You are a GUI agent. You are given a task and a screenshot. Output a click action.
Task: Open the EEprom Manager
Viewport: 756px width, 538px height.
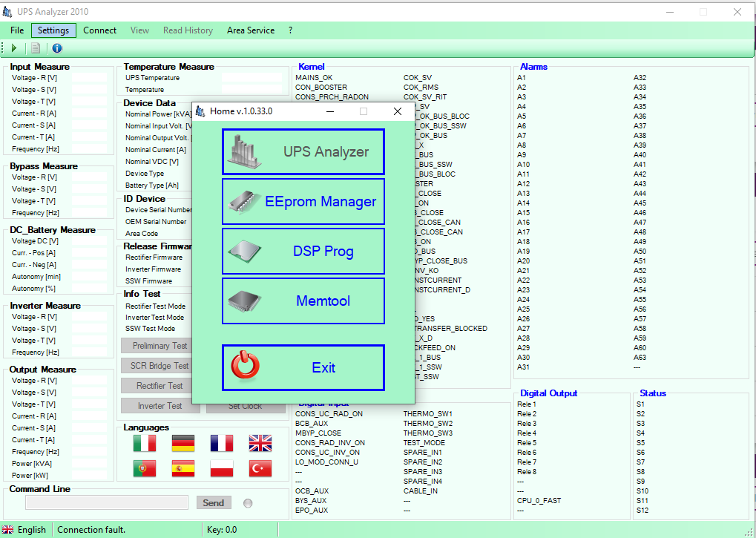(x=303, y=201)
